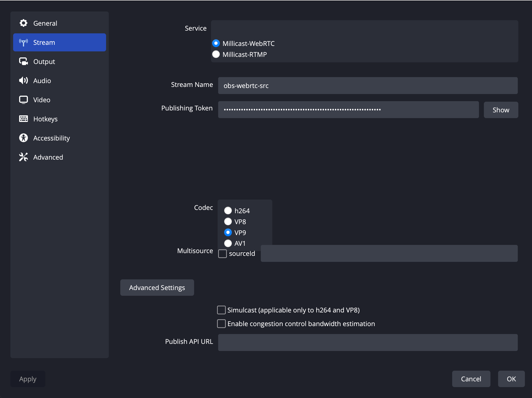The image size is (532, 398).
Task: Click the Hotkeys keyboard icon
Action: (24, 119)
